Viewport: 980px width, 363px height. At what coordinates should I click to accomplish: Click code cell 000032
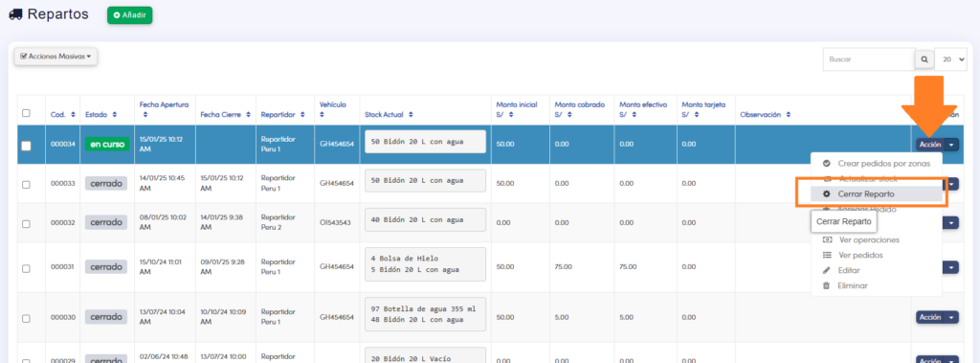(62, 223)
